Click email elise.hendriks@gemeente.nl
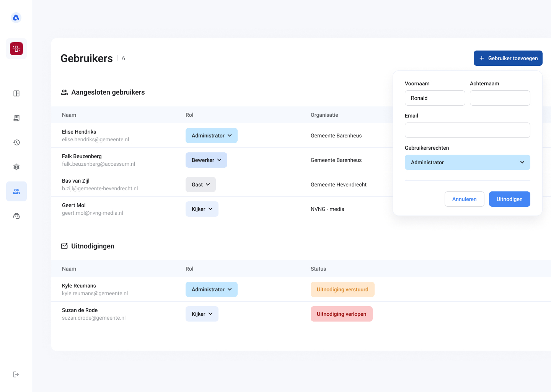551x392 pixels. pos(96,139)
